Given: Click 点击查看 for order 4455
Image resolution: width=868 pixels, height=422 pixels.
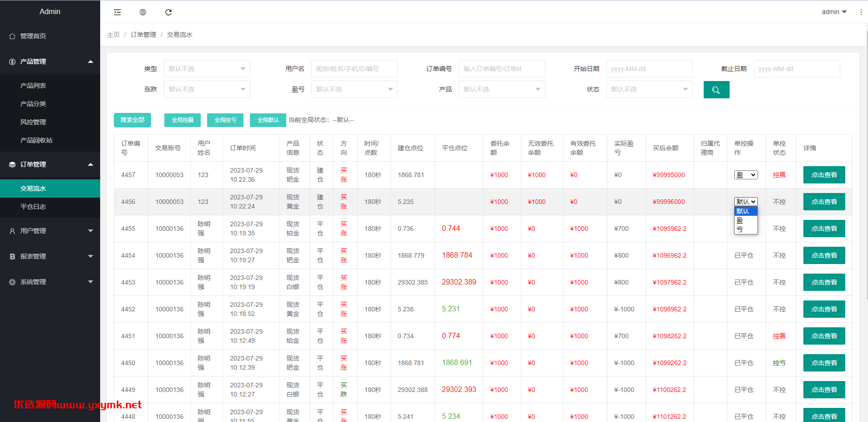Looking at the screenshot, I should coord(824,229).
